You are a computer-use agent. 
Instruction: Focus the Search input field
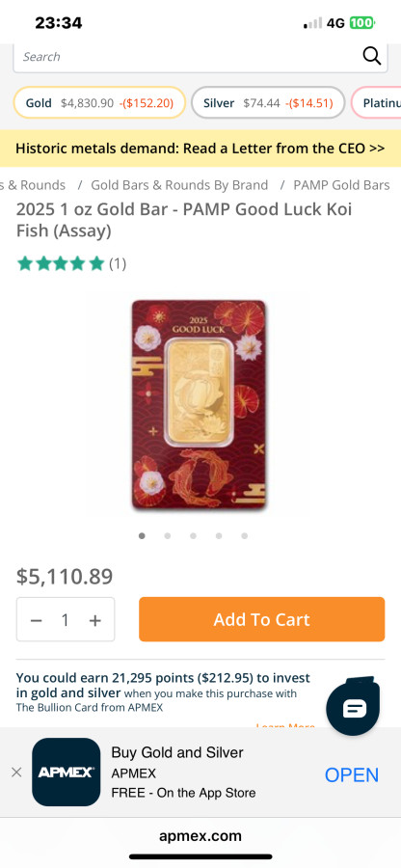click(188, 57)
